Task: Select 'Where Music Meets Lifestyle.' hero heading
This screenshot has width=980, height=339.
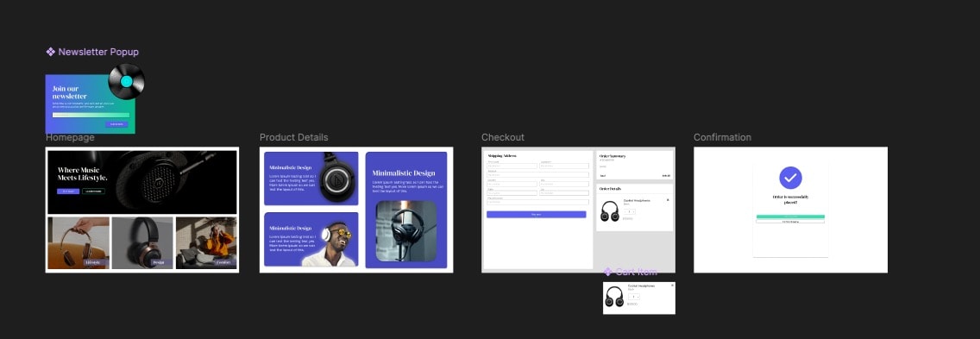Action: click(83, 174)
